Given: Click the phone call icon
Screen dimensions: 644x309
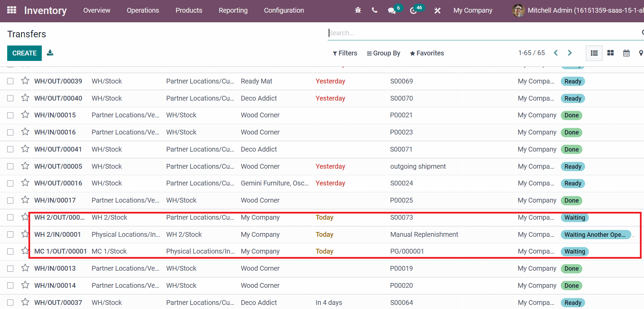Looking at the screenshot, I should [x=375, y=10].
